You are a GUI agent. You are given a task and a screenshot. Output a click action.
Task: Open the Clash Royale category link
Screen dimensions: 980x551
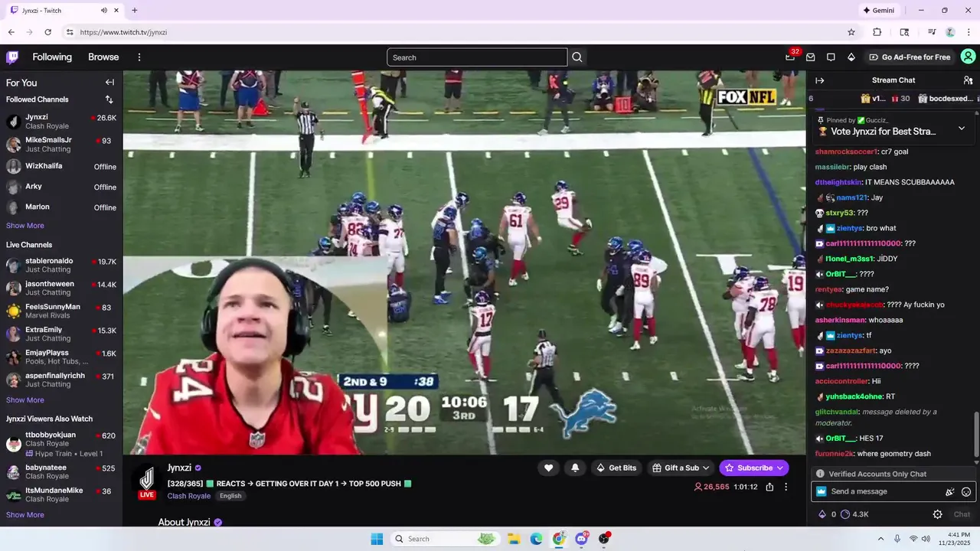click(189, 496)
